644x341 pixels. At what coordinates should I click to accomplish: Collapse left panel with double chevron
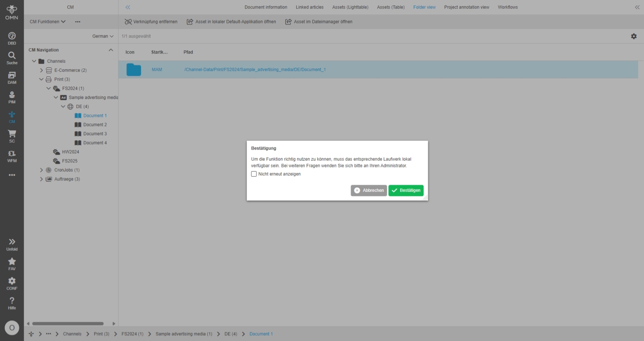(128, 7)
